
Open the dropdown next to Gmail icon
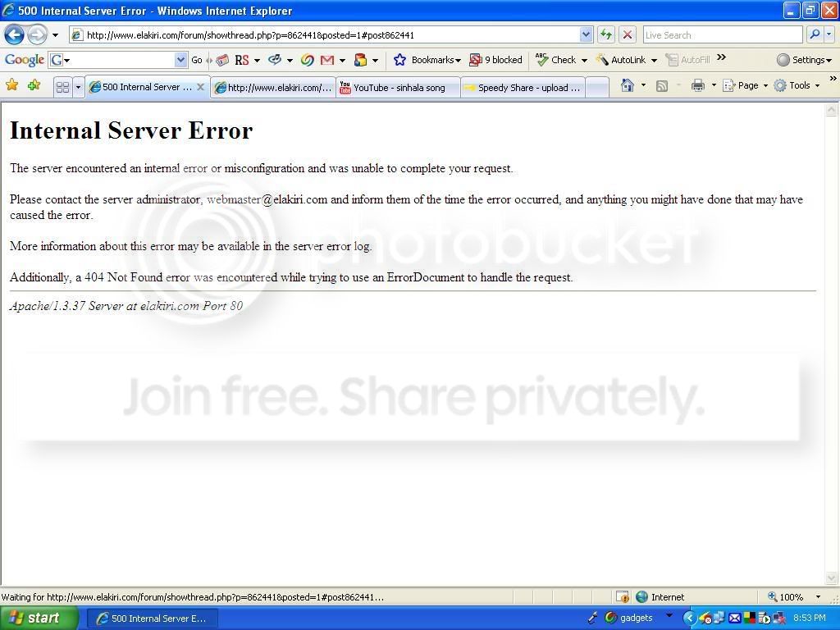(342, 60)
